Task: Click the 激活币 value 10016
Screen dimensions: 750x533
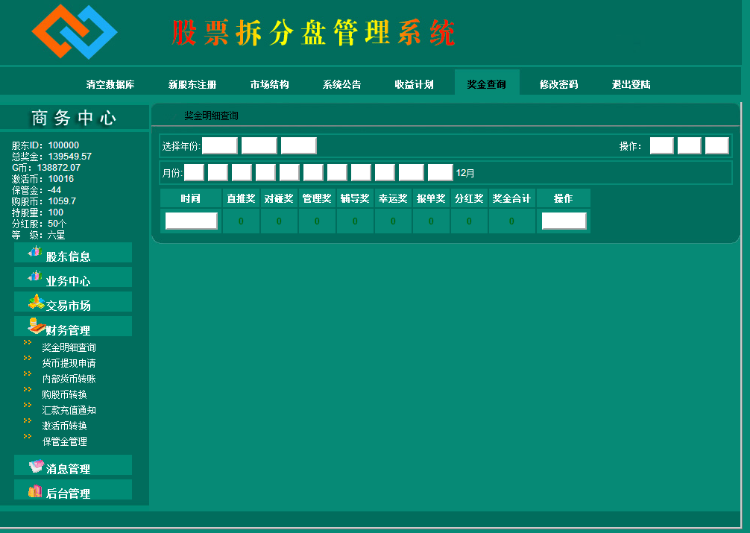Action: (x=61, y=178)
